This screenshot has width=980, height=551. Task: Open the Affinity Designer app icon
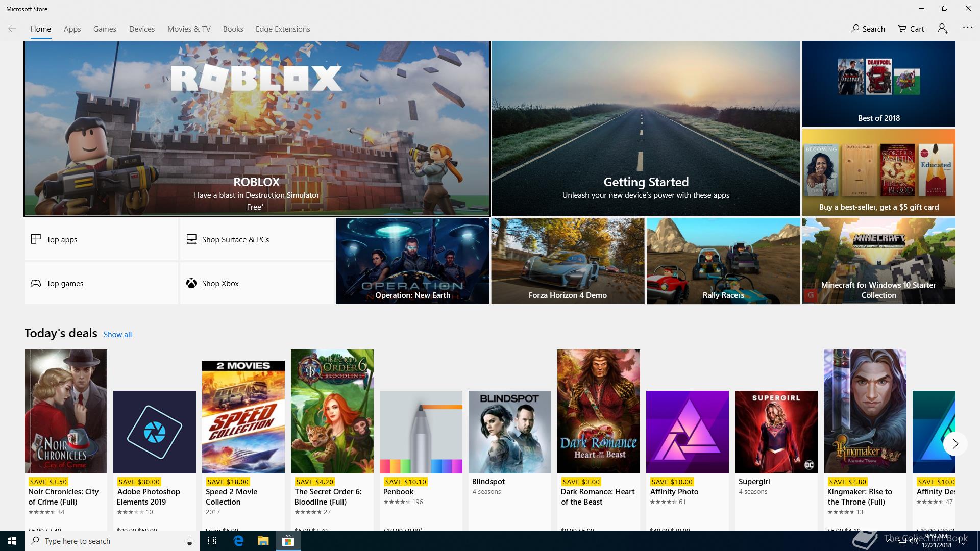click(934, 432)
